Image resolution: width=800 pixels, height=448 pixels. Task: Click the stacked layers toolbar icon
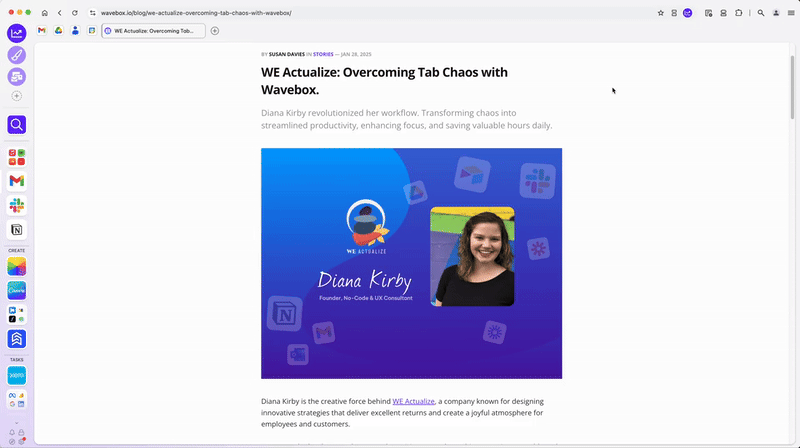pos(723,13)
